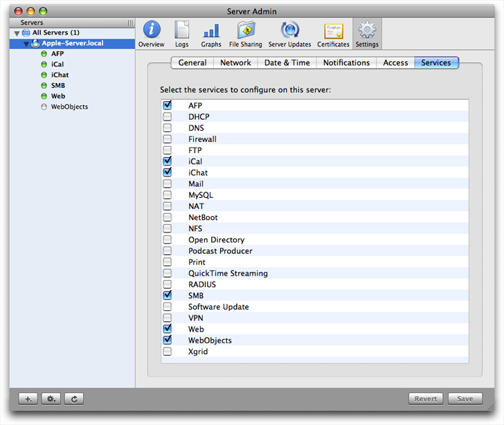Switch to the Network tab
The height and width of the screenshot is (425, 504).
coord(235,63)
